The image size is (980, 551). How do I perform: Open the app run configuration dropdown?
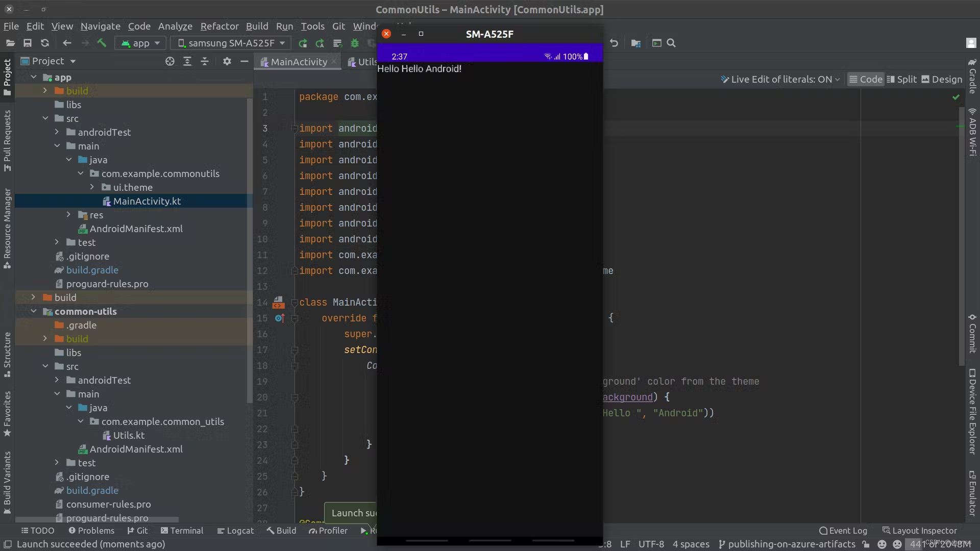click(141, 43)
